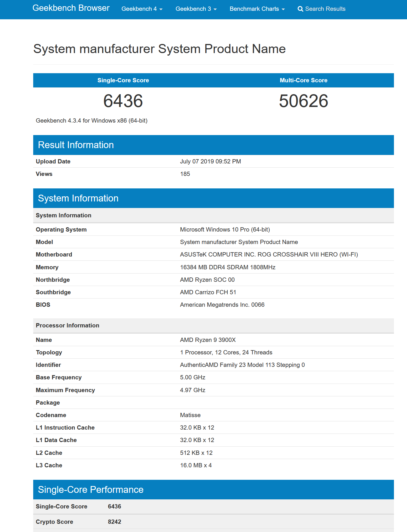This screenshot has height=532, width=407.
Task: Select the Multi-Core Score column header
Action: tap(303, 80)
